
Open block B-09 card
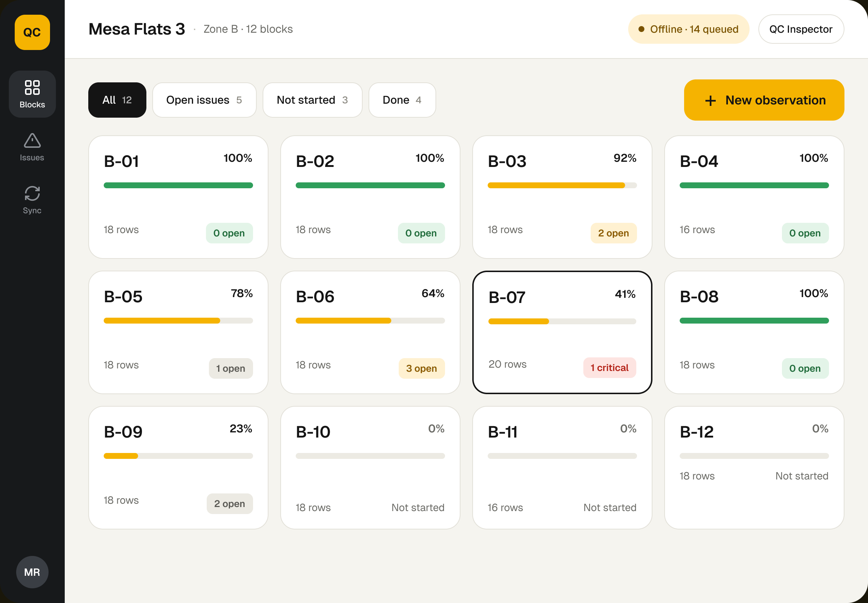click(178, 468)
